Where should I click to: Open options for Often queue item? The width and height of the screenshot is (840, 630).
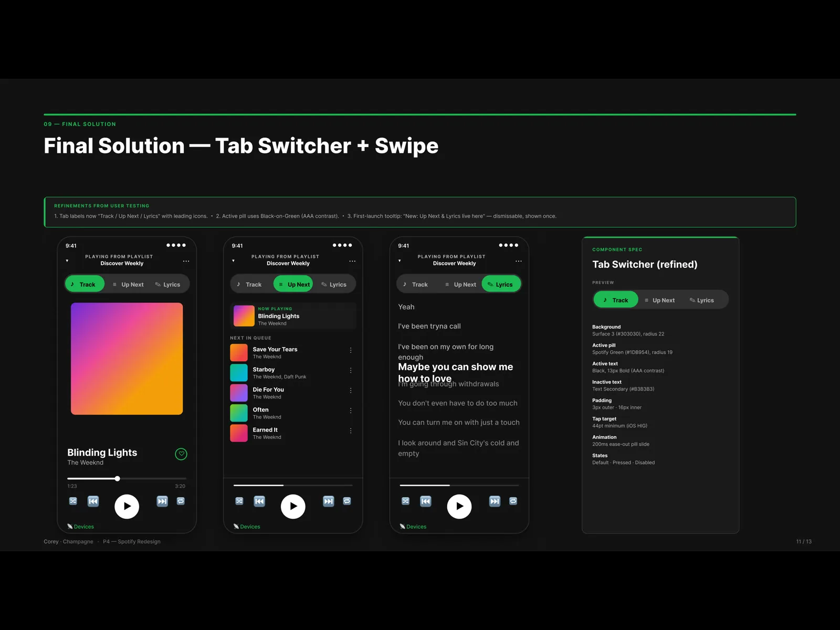(x=351, y=411)
